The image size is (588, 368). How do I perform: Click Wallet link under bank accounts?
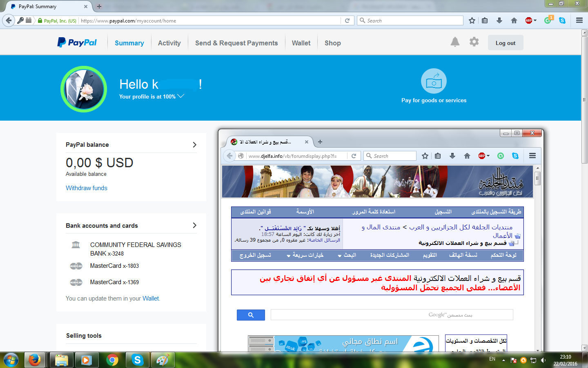click(151, 298)
